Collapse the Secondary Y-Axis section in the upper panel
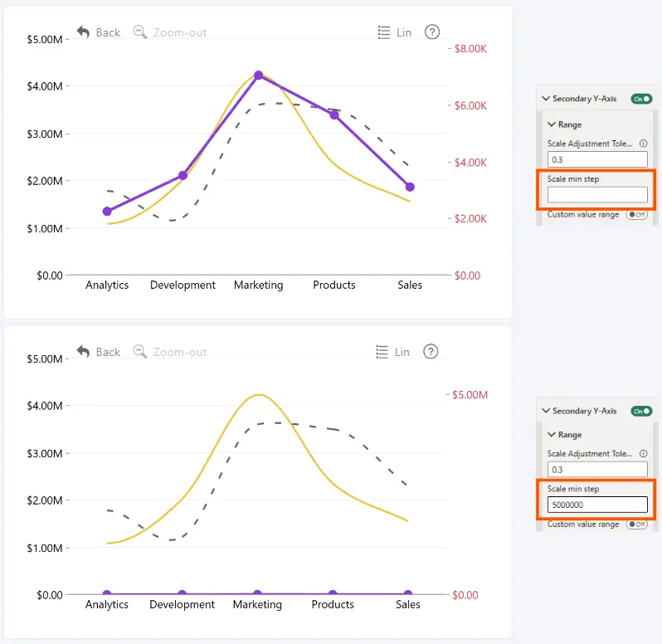Screen dimensions: 662x644 tap(546, 99)
